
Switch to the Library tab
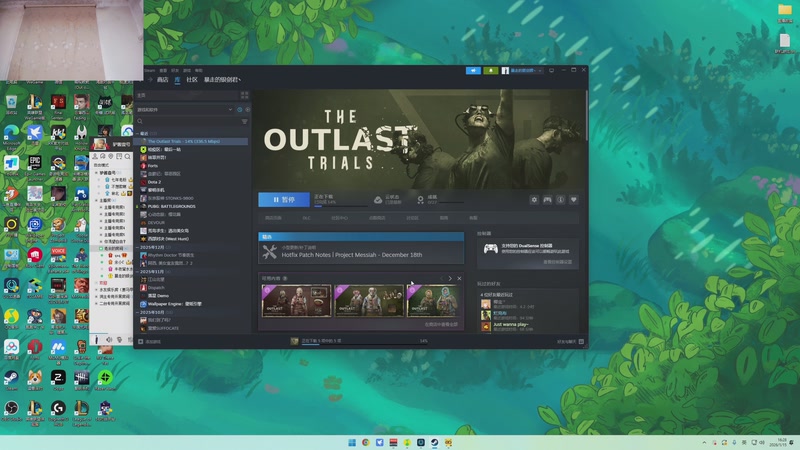tap(177, 80)
